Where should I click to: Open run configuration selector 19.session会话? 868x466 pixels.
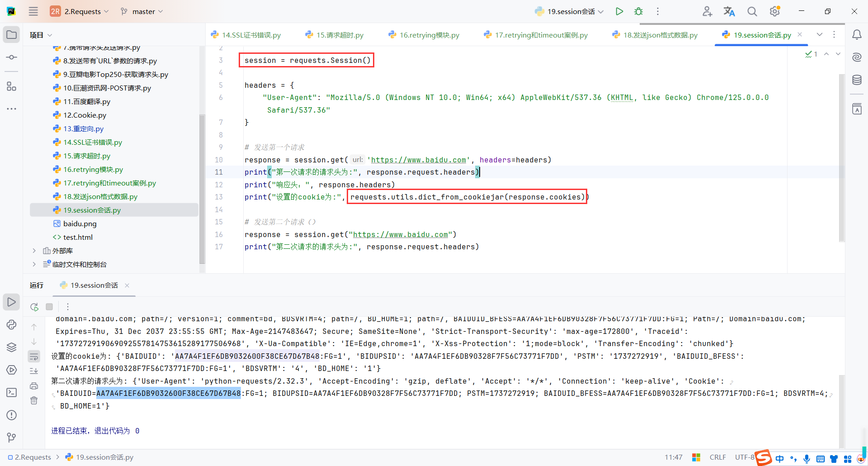click(569, 11)
